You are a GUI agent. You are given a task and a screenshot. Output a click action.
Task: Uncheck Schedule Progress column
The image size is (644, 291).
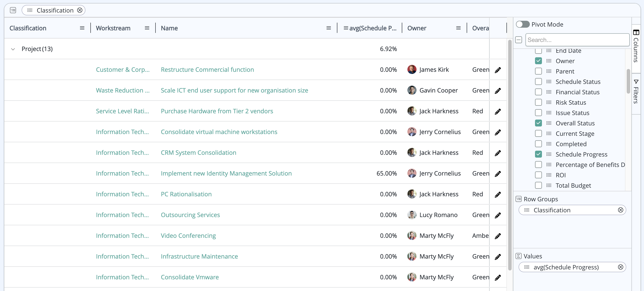click(x=538, y=154)
